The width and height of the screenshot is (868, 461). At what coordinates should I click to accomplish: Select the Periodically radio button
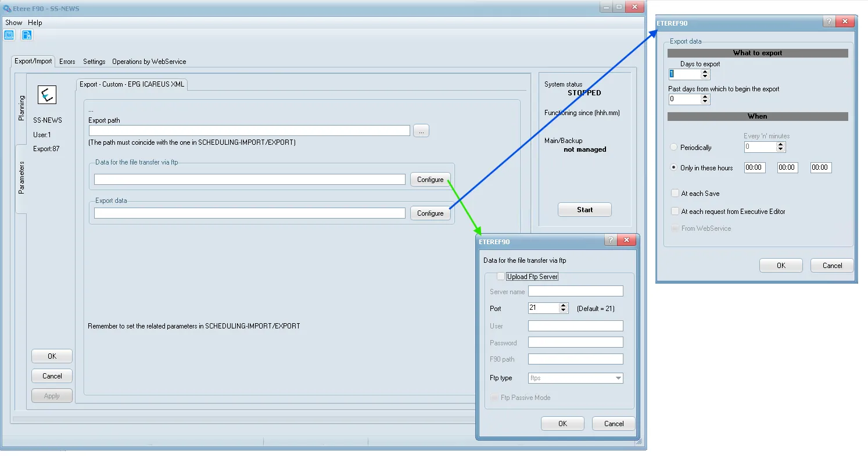point(674,148)
